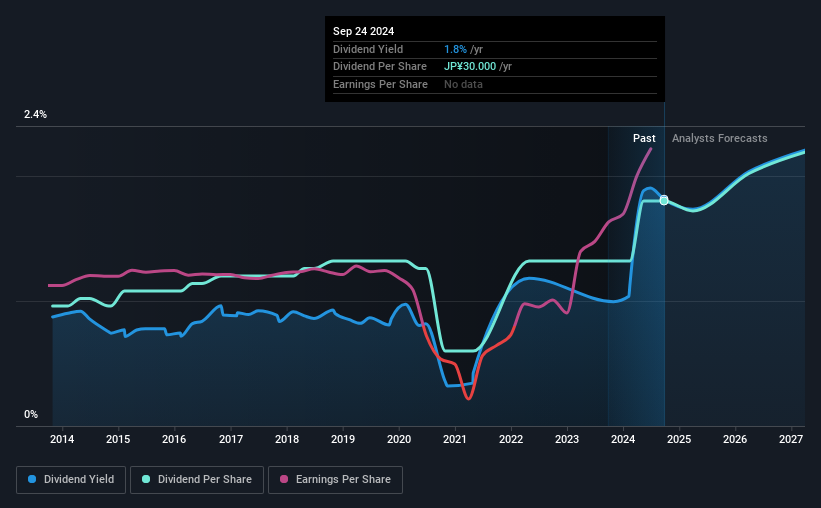
Task: Click the Sep 24 2024 tooltip date
Action: pos(363,31)
